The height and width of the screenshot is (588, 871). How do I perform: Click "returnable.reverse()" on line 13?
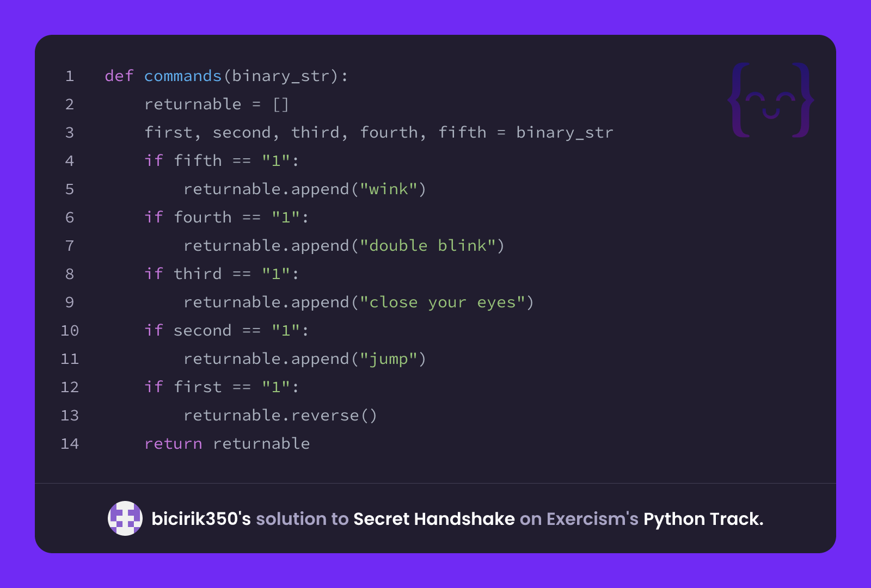click(280, 416)
